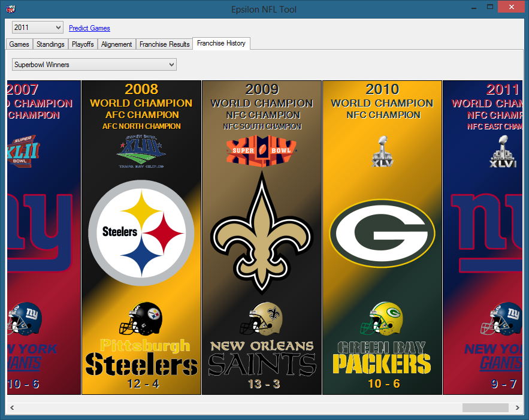Switch to the Games tab
This screenshot has height=420, width=529.
(19, 44)
